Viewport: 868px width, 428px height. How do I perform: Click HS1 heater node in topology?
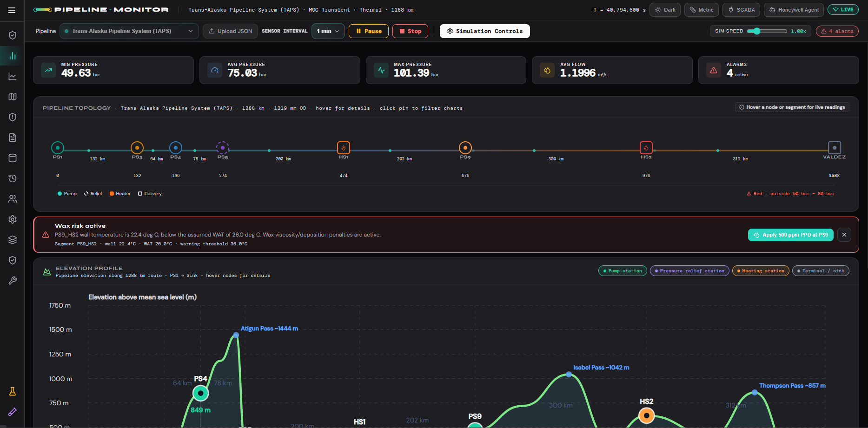[344, 148]
